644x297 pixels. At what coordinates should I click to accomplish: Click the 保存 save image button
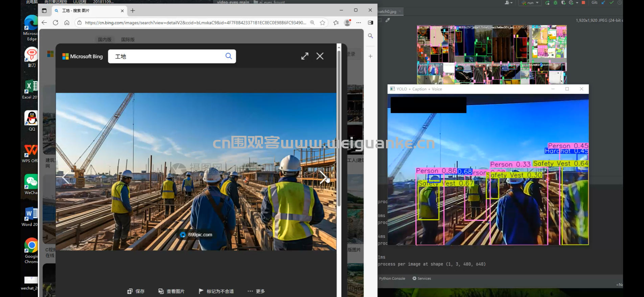click(136, 291)
